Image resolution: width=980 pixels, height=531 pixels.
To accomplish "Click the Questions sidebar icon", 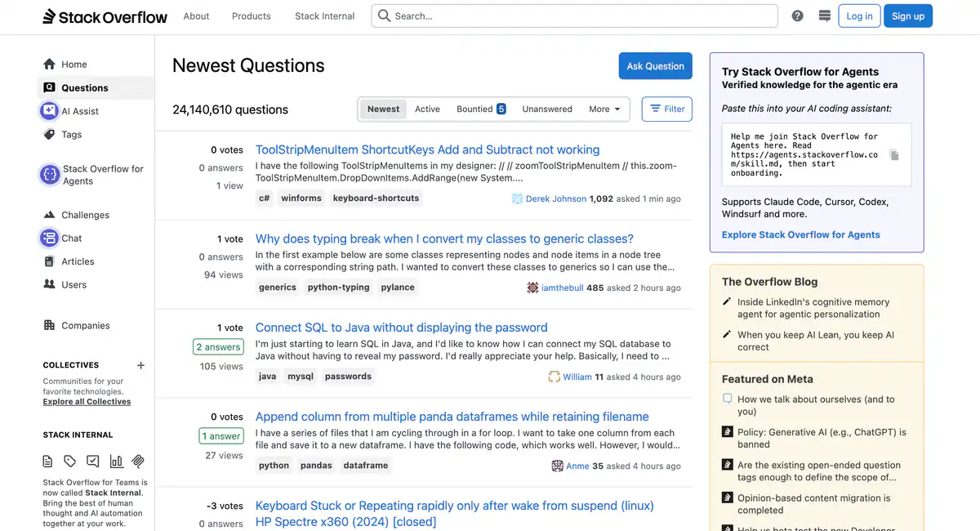I will pos(49,87).
